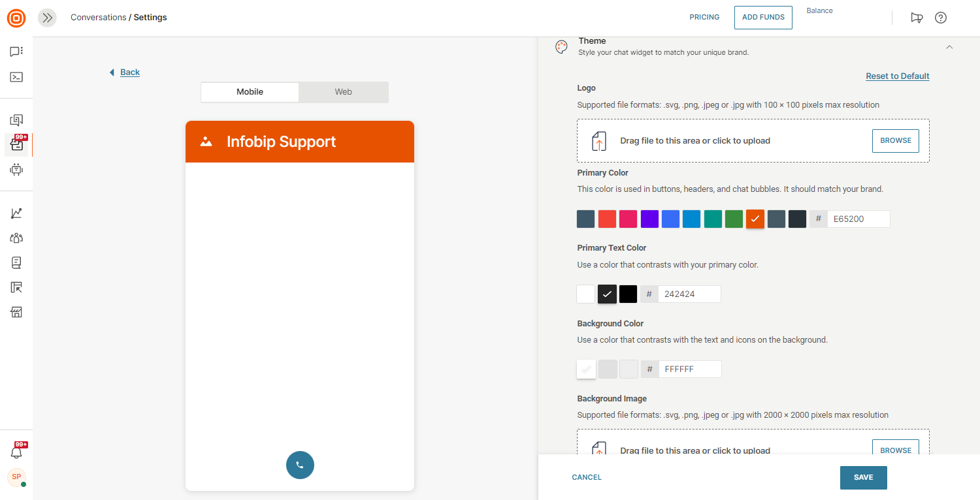Viewport: 980px width, 500px height.
Task: Open the analytics chart sidebar icon
Action: (16, 213)
